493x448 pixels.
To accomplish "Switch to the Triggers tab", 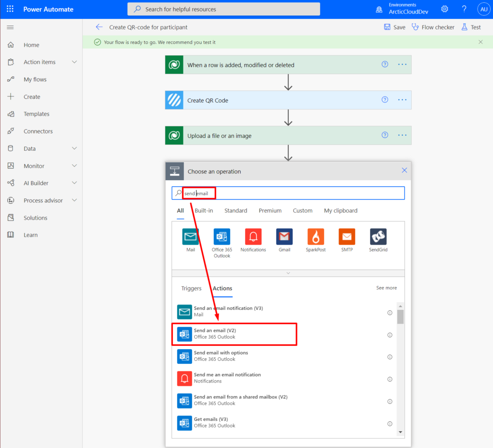I will point(191,289).
